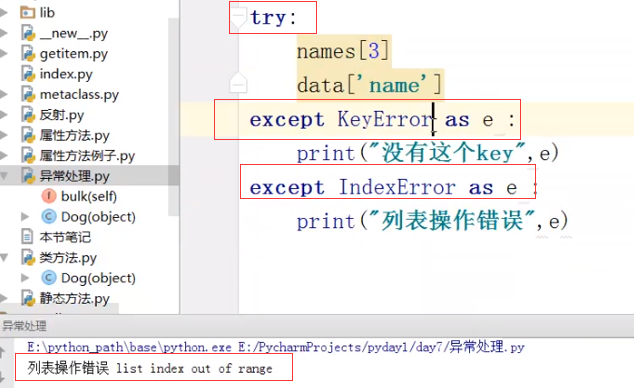The image size is (634, 388).
Task: Expand Dog(object) arrow under 异常处理.py
Action: pyautogui.click(x=25, y=217)
